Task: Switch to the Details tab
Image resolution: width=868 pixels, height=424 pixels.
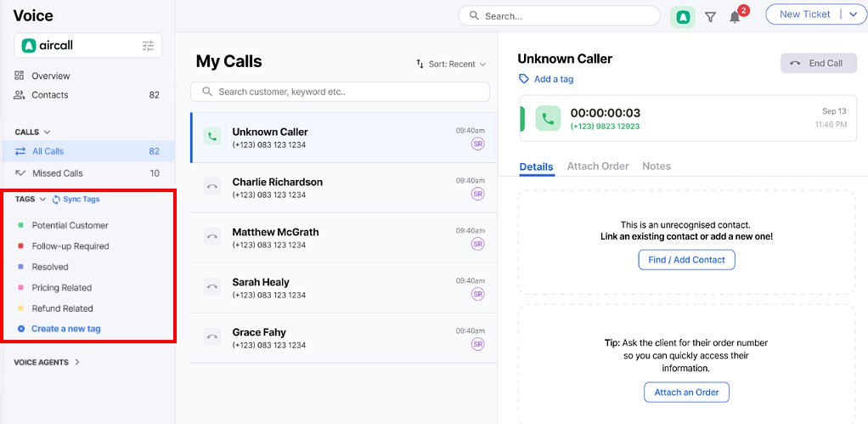Action: (536, 167)
